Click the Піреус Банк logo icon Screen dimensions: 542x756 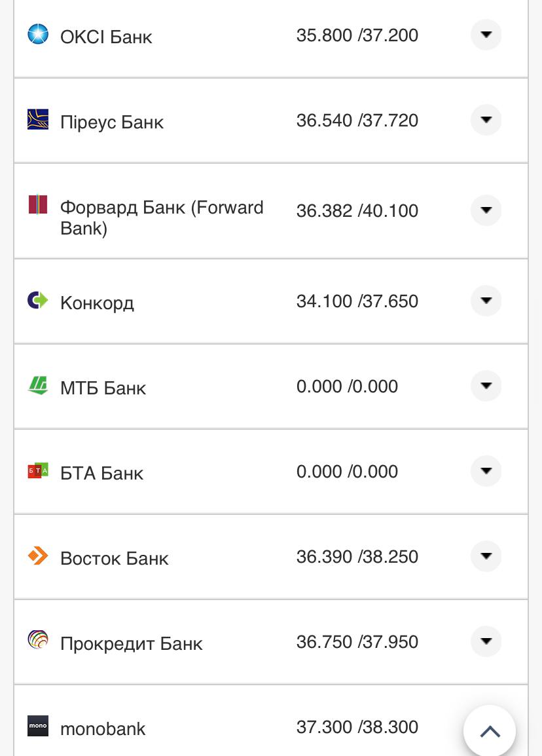[x=38, y=119]
